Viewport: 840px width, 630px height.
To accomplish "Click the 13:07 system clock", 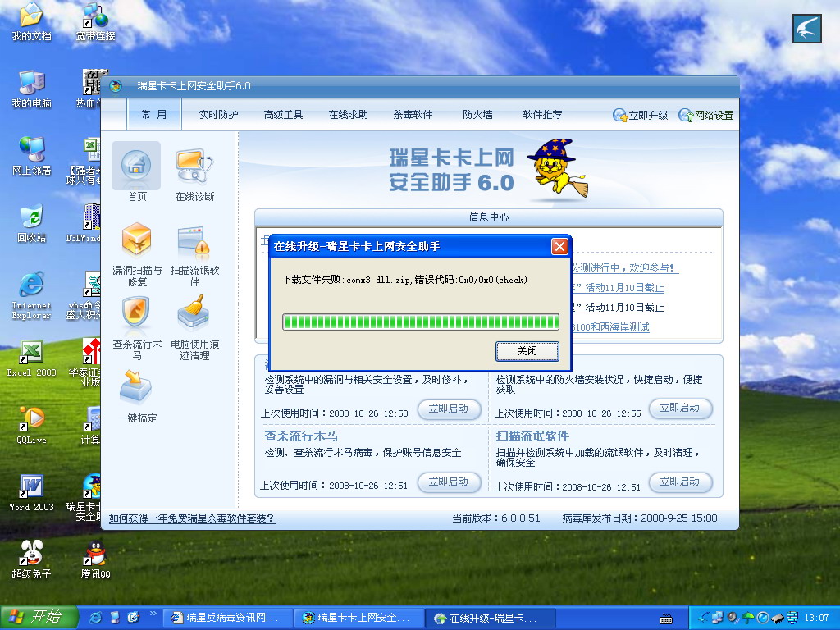I will tap(816, 618).
